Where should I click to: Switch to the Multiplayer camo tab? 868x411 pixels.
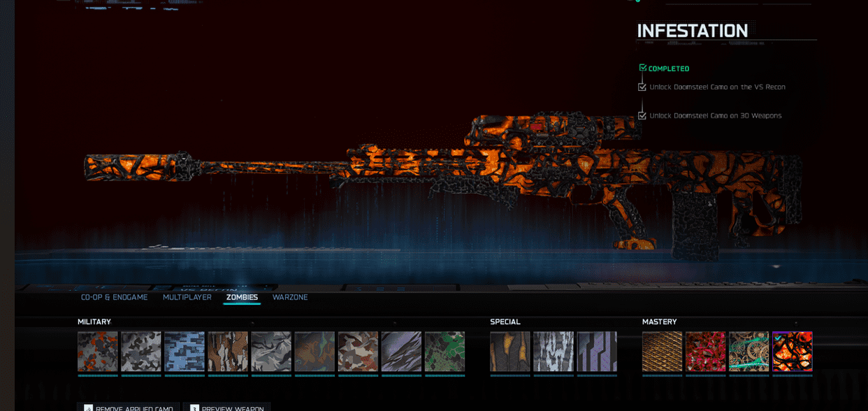pos(187,298)
